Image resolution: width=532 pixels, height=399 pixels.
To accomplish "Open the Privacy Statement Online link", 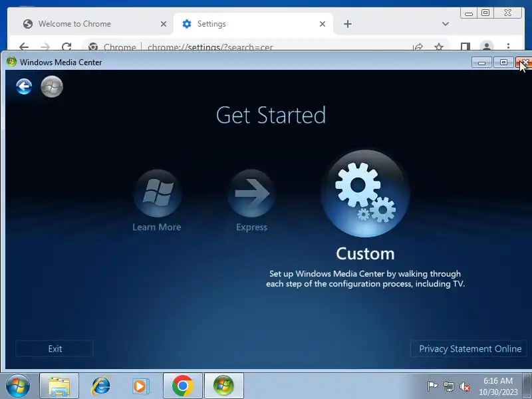I will [x=469, y=348].
